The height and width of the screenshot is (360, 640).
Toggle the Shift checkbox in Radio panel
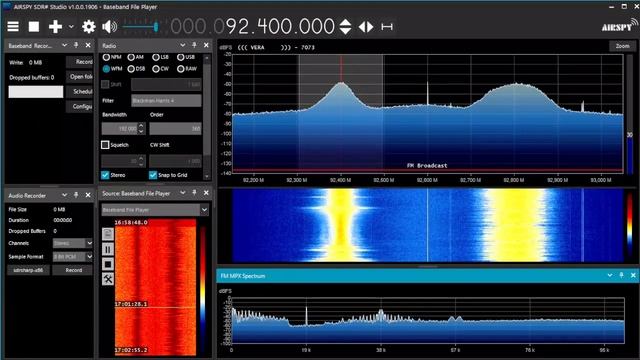[105, 84]
